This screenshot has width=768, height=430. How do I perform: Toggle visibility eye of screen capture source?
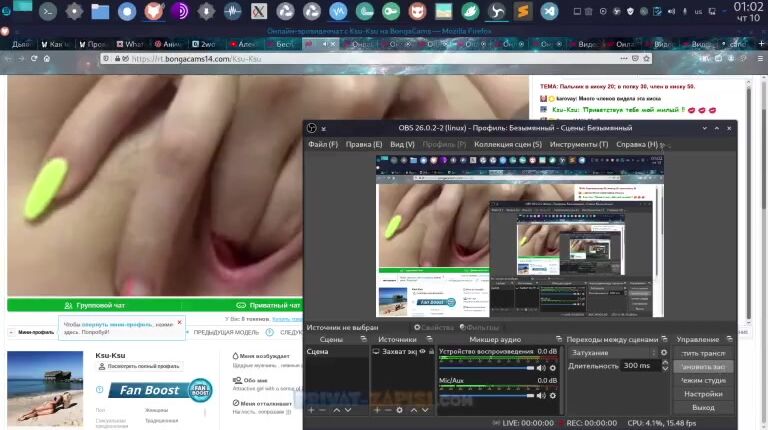coord(422,352)
